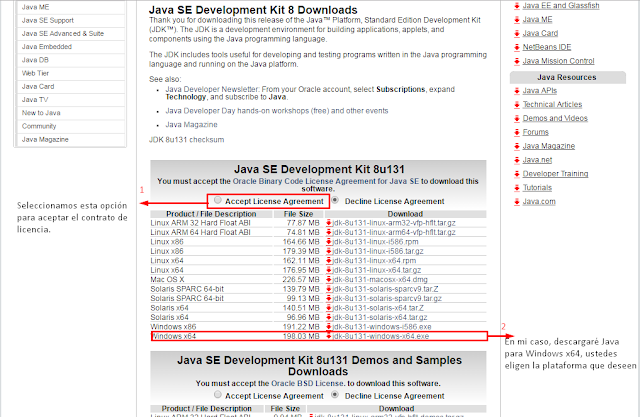Open Java Card link in right panel
The image size is (640, 417).
(540, 33)
